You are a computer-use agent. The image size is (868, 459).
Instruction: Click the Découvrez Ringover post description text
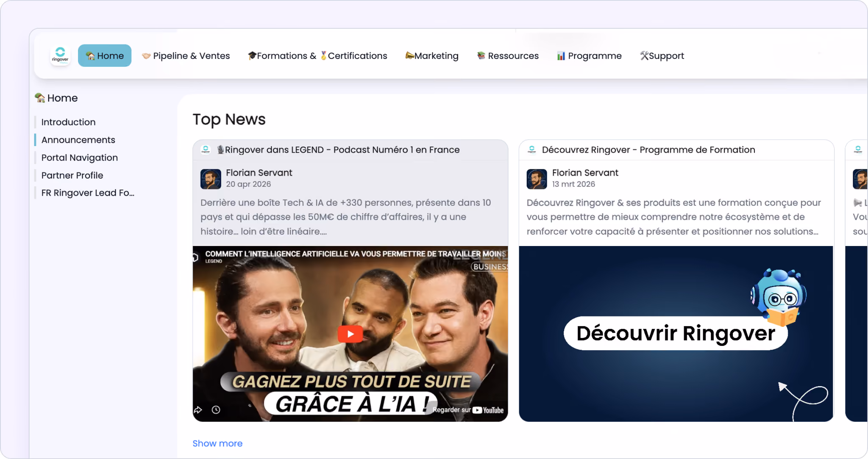674,217
